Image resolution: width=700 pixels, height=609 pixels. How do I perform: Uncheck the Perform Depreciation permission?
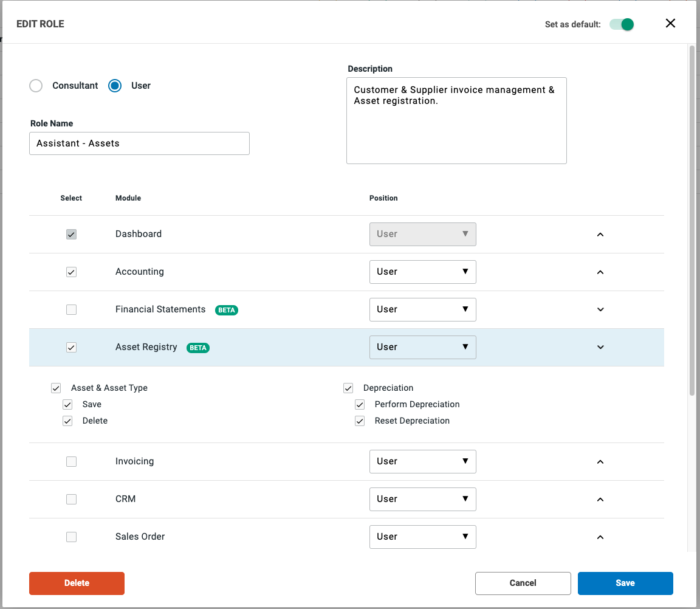(x=360, y=405)
